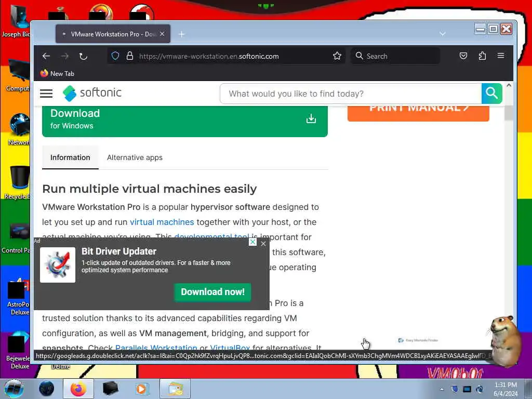Open the Softonic hamburger menu
This screenshot has height=399, width=532.
[46, 94]
